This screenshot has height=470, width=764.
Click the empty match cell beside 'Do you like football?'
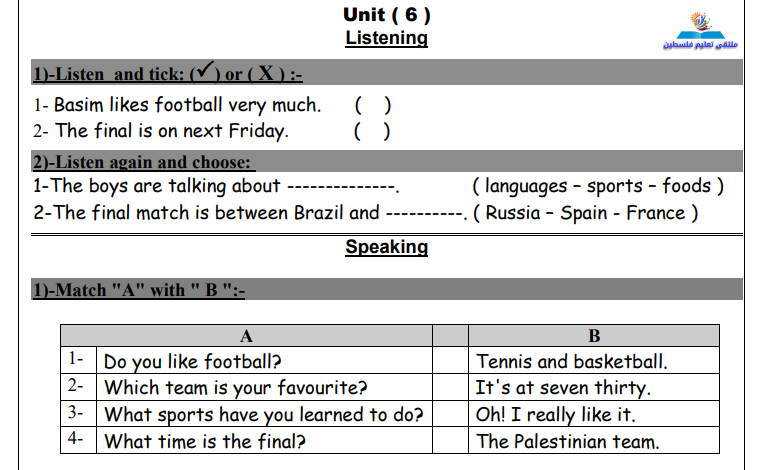click(x=450, y=360)
